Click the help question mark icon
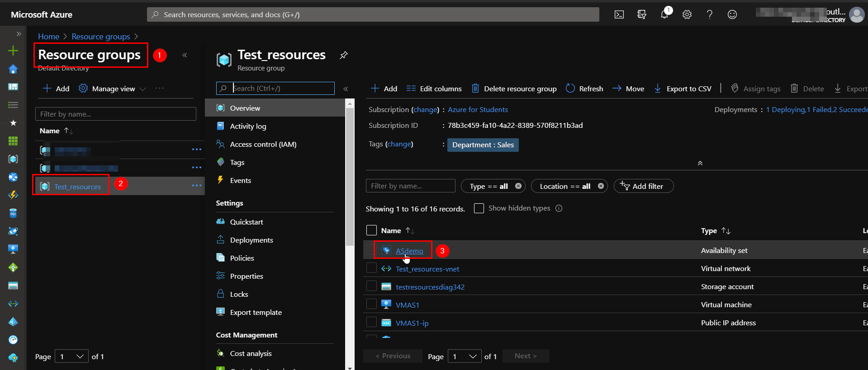Screen dimensions: 868x370 point(709,14)
